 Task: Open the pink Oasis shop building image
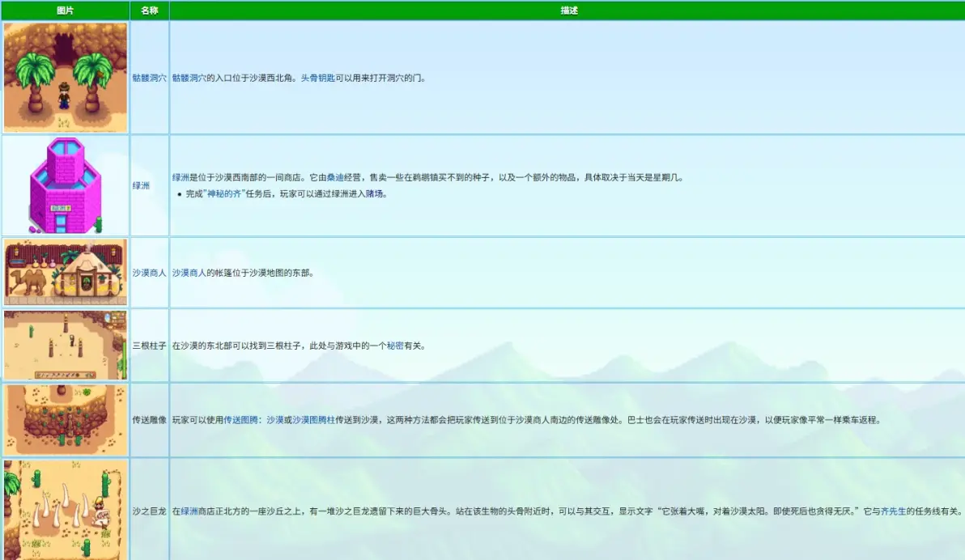66,185
